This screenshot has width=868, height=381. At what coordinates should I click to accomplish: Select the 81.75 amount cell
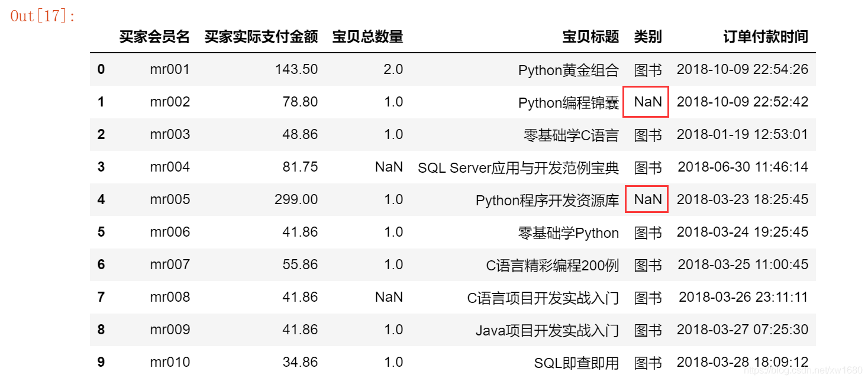pyautogui.click(x=300, y=167)
